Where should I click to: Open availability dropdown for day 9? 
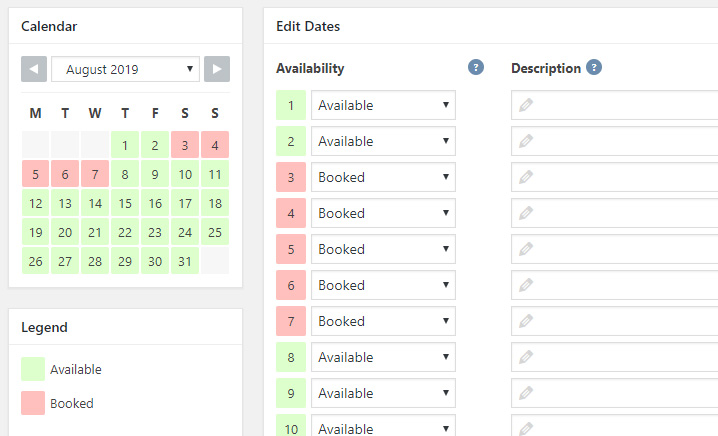(x=383, y=393)
